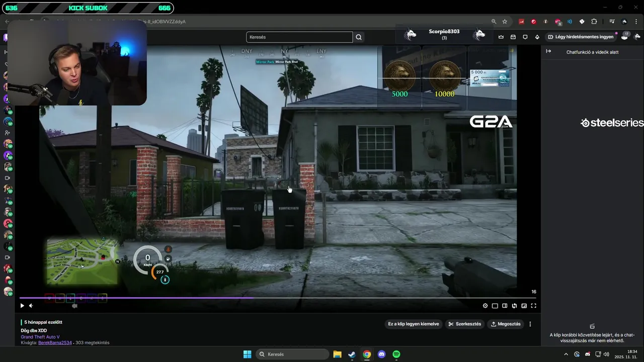
Task: Toggle picture-in-picture mode in player
Action: 524,306
